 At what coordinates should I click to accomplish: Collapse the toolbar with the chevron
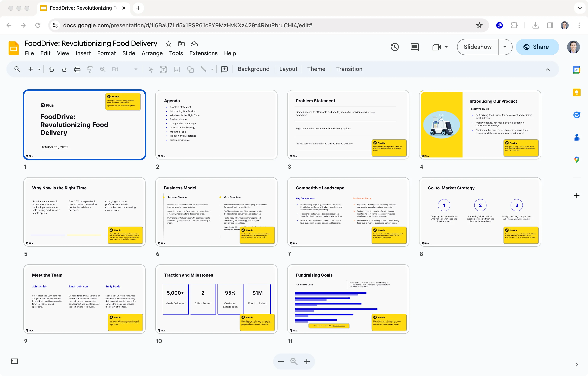pyautogui.click(x=548, y=69)
